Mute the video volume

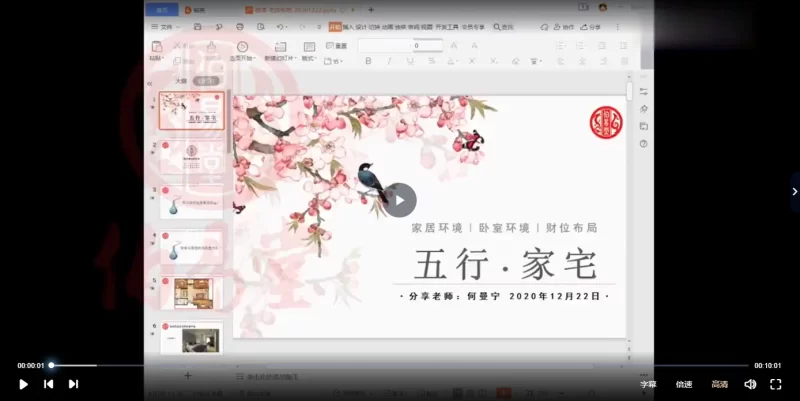(x=750, y=384)
